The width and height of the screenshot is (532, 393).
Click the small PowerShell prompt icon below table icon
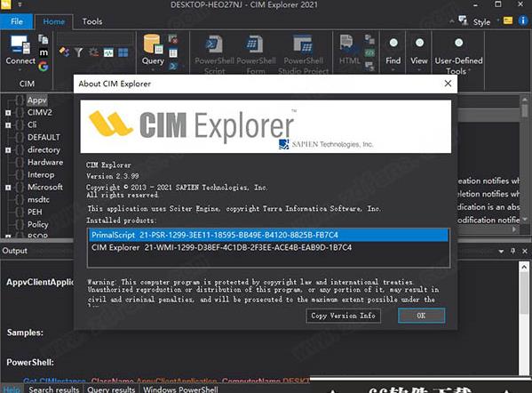pyautogui.click(x=173, y=66)
